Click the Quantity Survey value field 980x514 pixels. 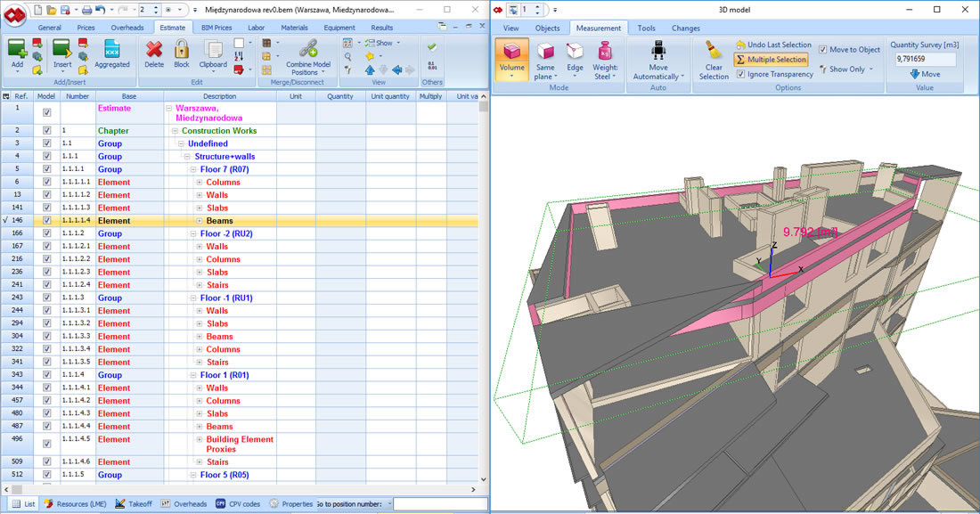pyautogui.click(x=925, y=59)
